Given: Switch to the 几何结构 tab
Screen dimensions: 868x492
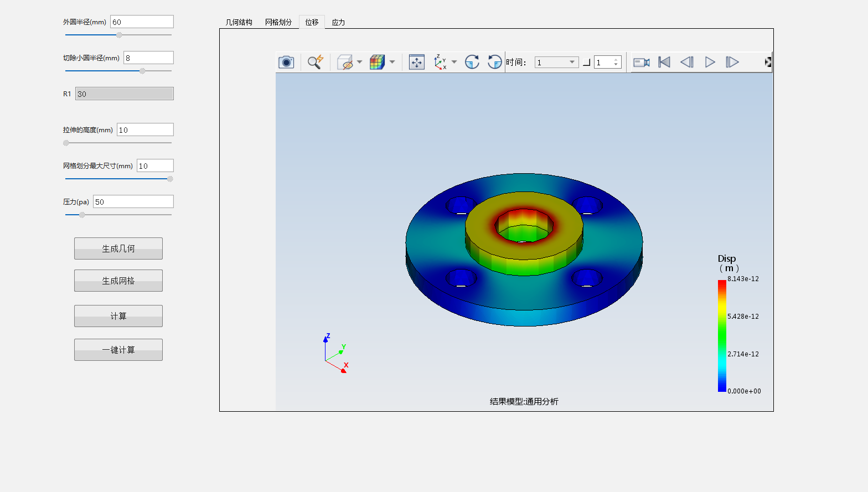Looking at the screenshot, I should click(239, 22).
